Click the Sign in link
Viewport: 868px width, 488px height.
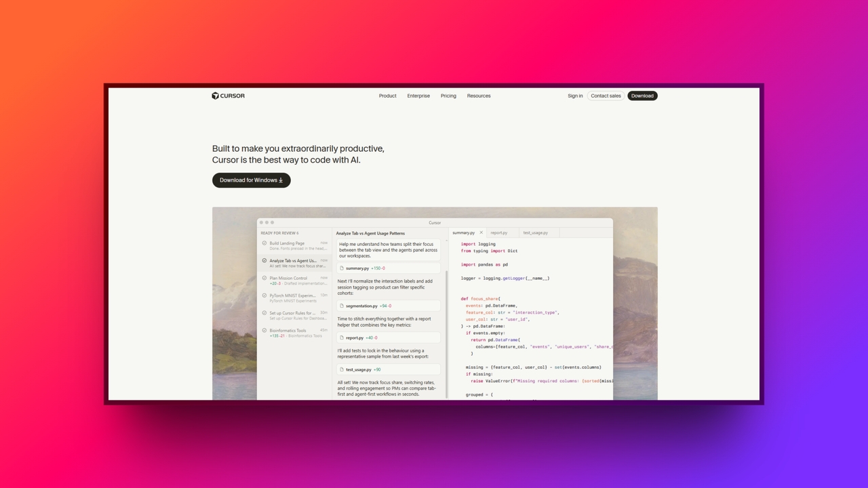pyautogui.click(x=575, y=96)
